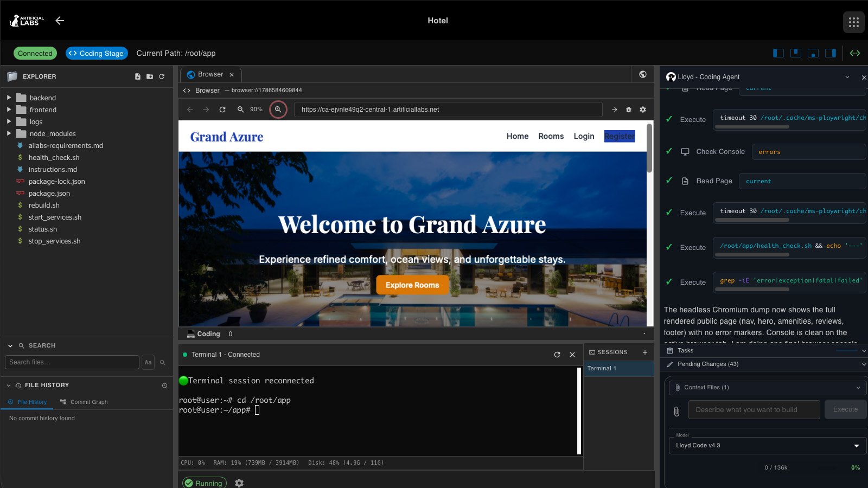Go forward in the embedded browser
The image size is (868, 488).
[206, 110]
